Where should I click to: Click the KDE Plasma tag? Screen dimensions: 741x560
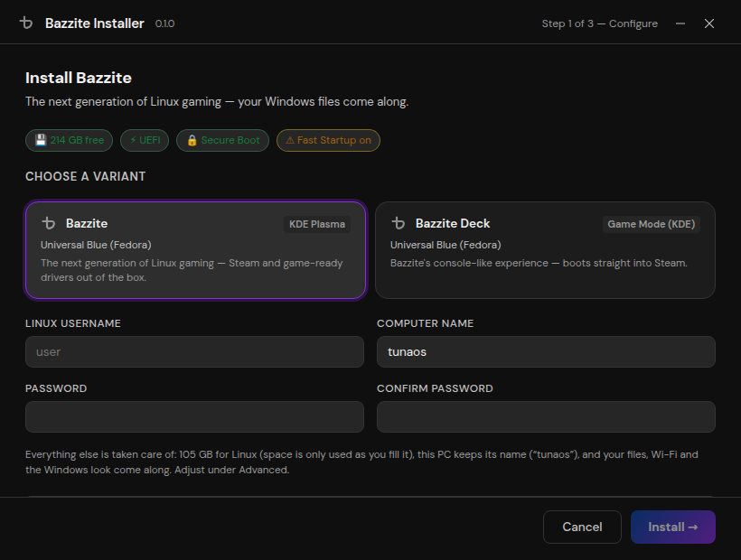coord(317,224)
